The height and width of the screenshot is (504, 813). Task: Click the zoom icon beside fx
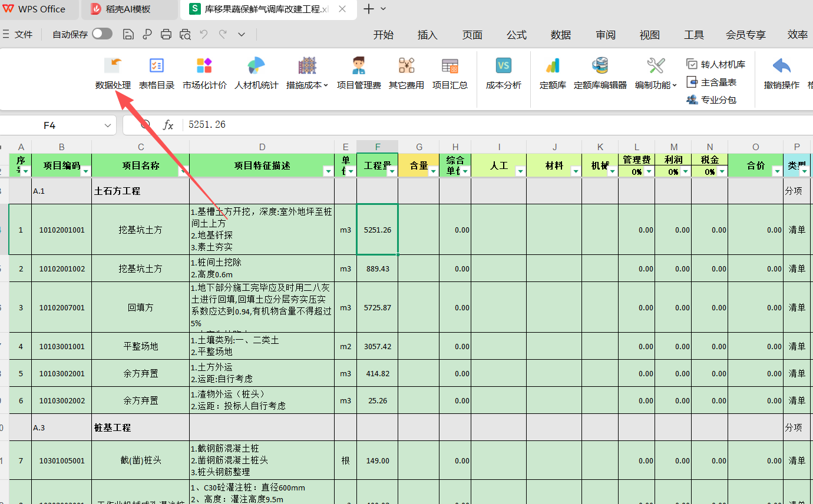[x=146, y=125]
